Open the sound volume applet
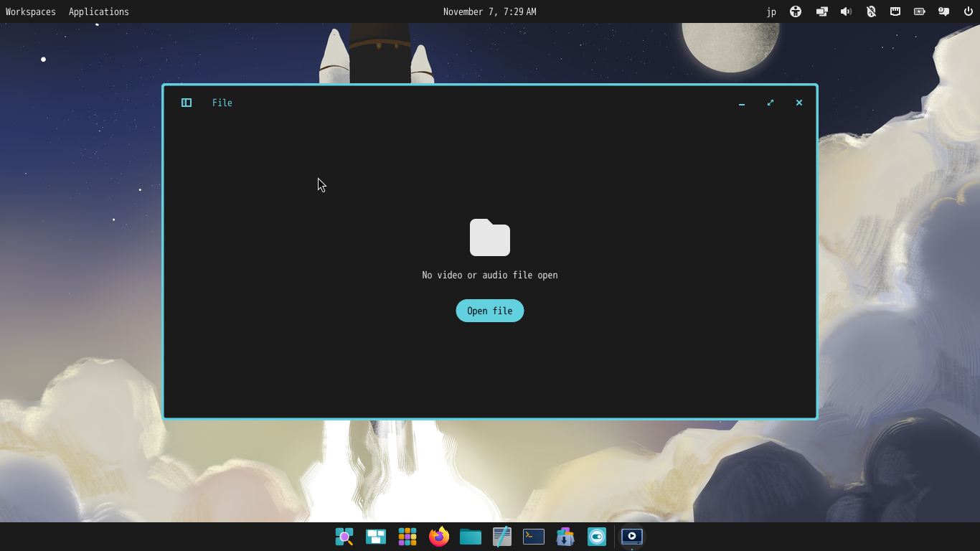Screen dimensions: 980x551 pyautogui.click(x=846, y=11)
